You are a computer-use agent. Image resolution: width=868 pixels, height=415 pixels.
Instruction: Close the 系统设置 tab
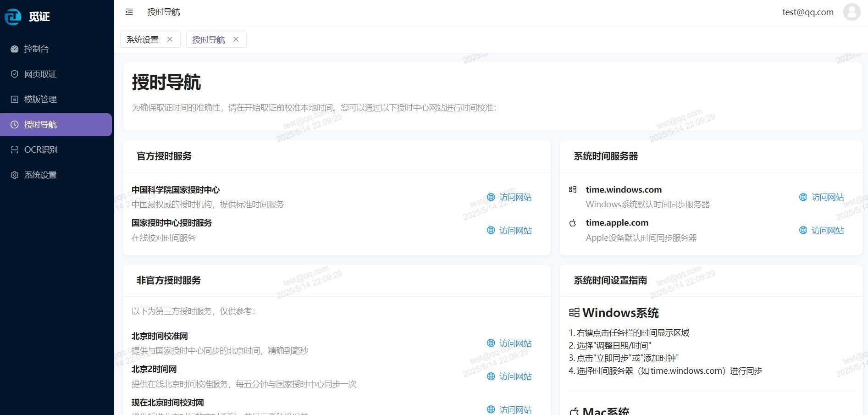170,39
